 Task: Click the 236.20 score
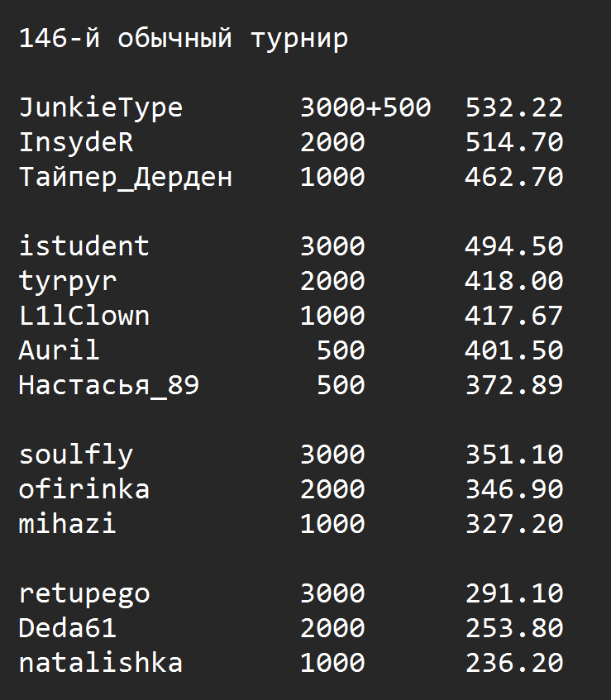(x=513, y=663)
